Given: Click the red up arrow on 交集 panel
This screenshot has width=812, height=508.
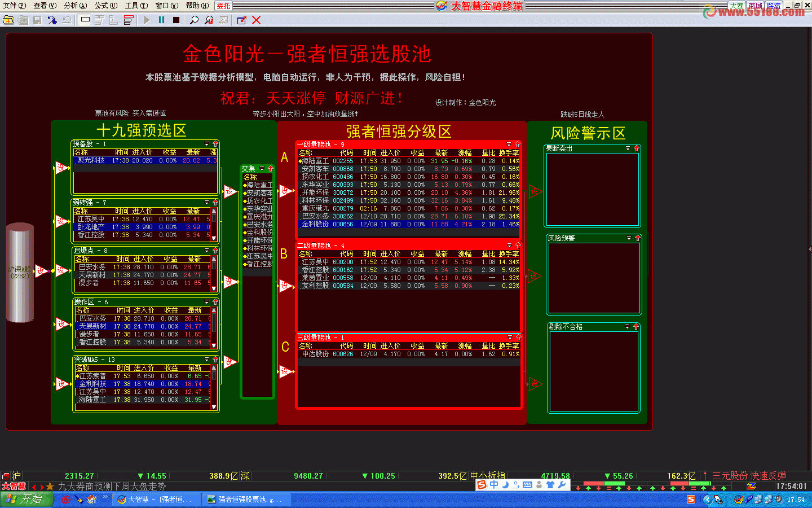Looking at the screenshot, I should click(x=270, y=169).
